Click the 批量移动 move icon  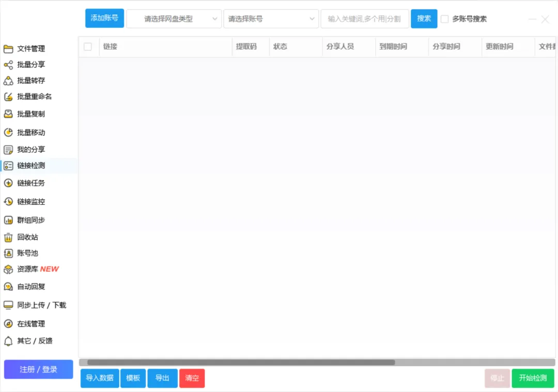(8, 132)
